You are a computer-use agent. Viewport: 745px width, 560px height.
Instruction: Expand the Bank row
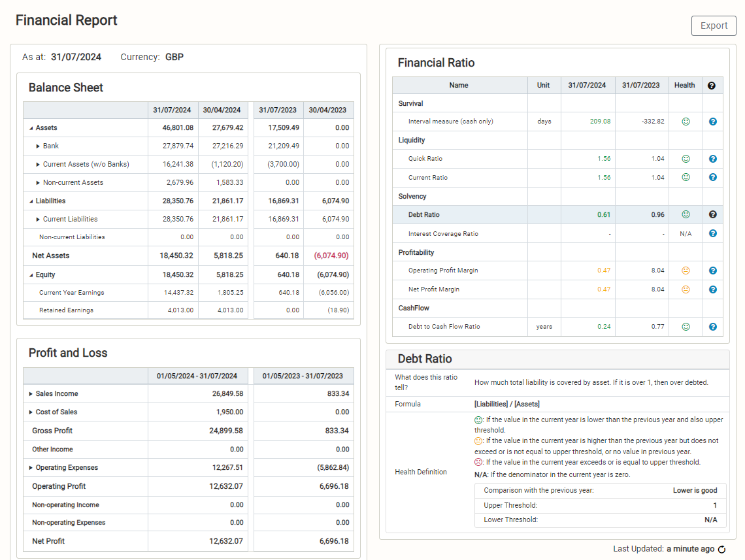[38, 146]
